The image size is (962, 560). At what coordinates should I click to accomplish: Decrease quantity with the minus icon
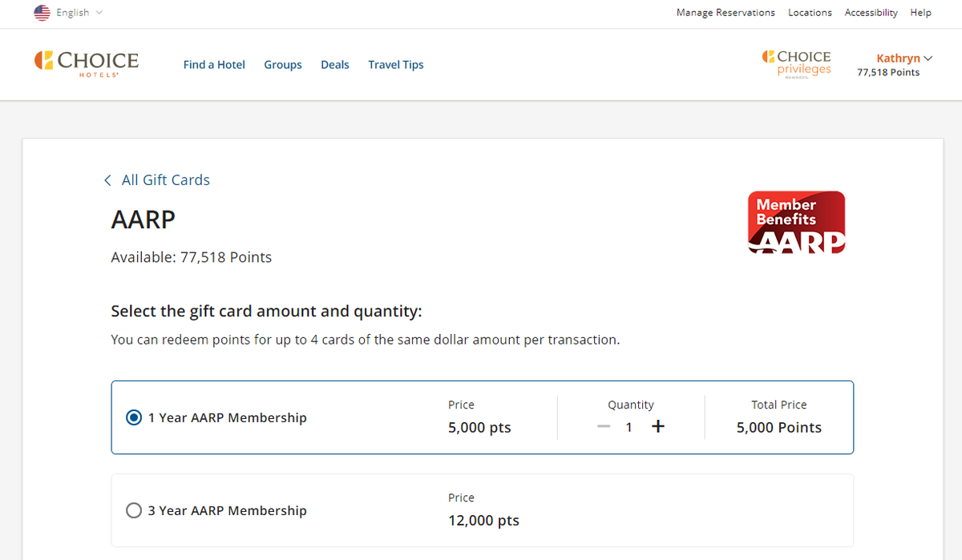pos(604,427)
